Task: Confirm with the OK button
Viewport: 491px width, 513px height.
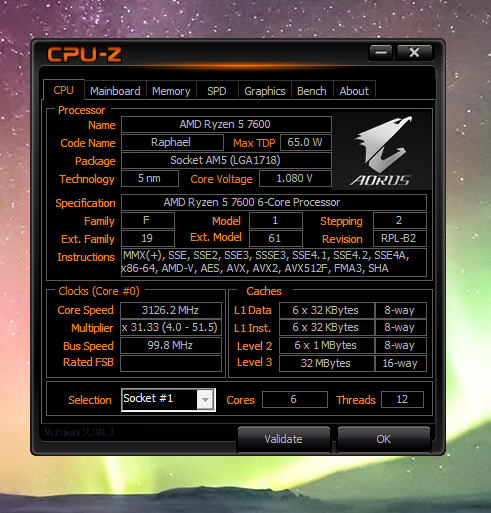Action: point(384,439)
